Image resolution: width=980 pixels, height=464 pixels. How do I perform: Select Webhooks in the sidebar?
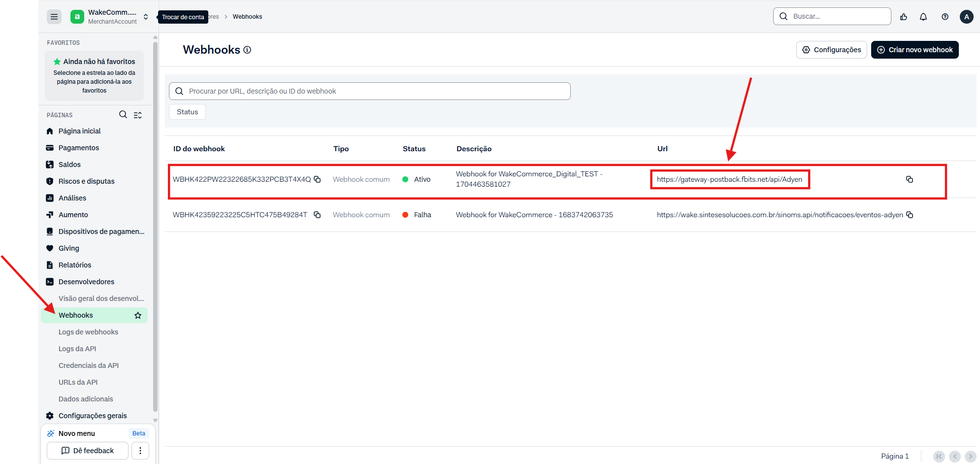coord(94,315)
